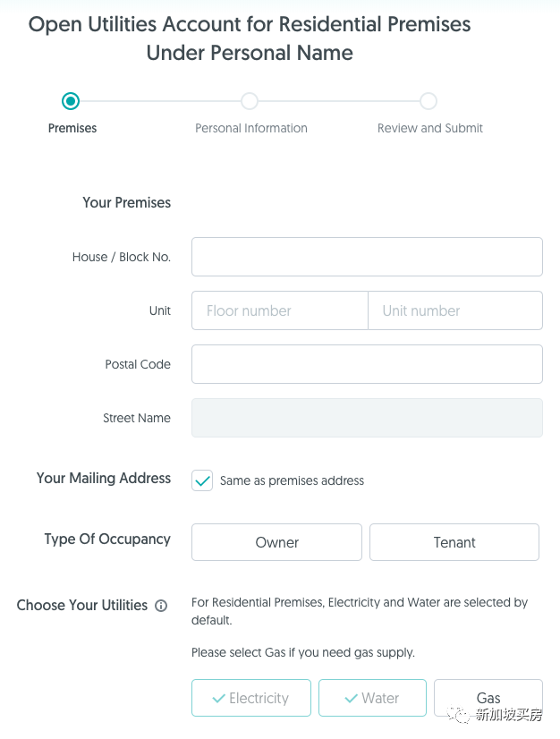This screenshot has height=739, width=560.
Task: Go to the Personal Information step label
Action: click(x=251, y=128)
